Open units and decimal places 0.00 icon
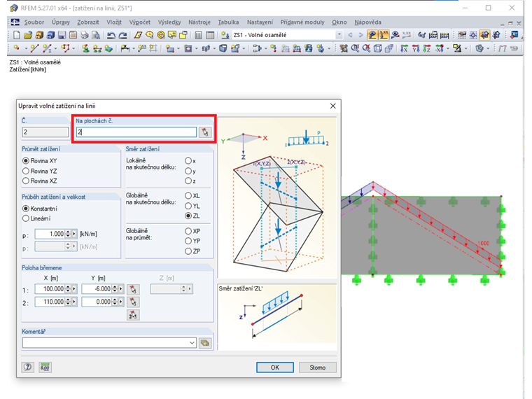Screen dimensions: 532x399 click(x=45, y=367)
